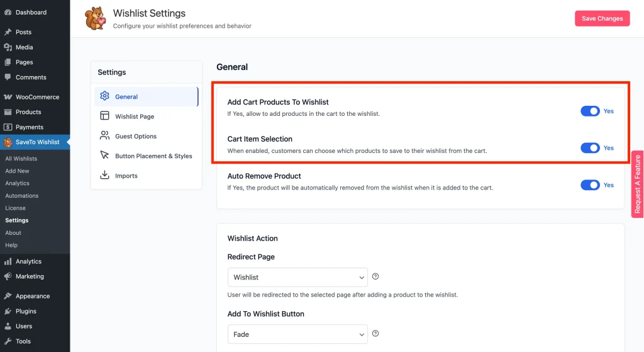Open License submenu item
The height and width of the screenshot is (352, 644).
15,208
